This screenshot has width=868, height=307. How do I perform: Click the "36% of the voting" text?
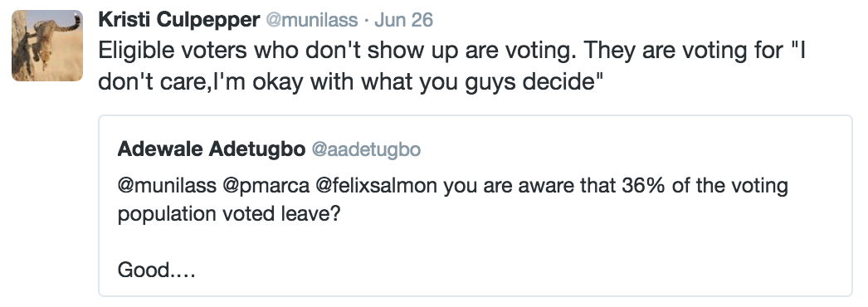click(x=705, y=186)
